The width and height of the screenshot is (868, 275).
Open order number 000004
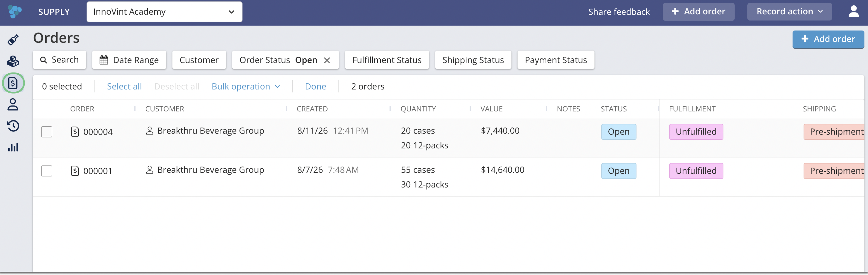(x=98, y=132)
